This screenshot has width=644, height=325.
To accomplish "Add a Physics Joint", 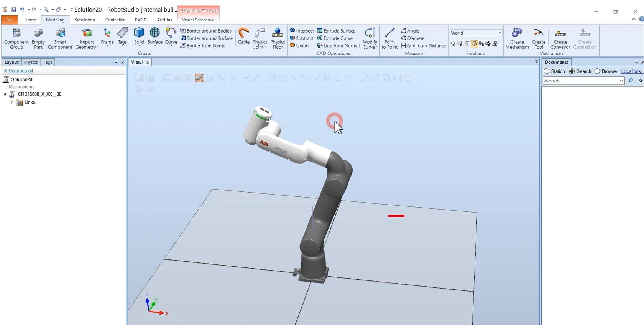I will [x=260, y=38].
